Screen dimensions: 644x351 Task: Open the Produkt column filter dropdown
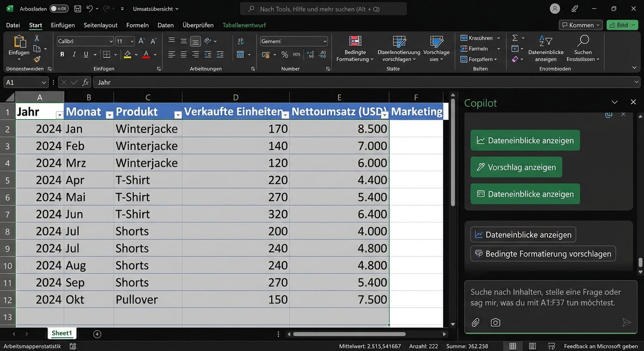[178, 115]
